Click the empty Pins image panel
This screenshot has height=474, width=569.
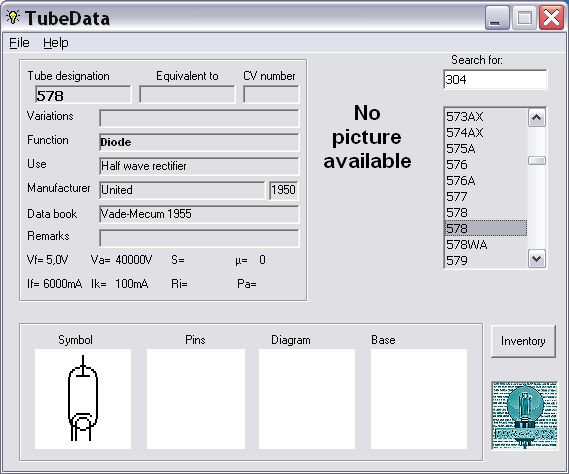coord(196,399)
